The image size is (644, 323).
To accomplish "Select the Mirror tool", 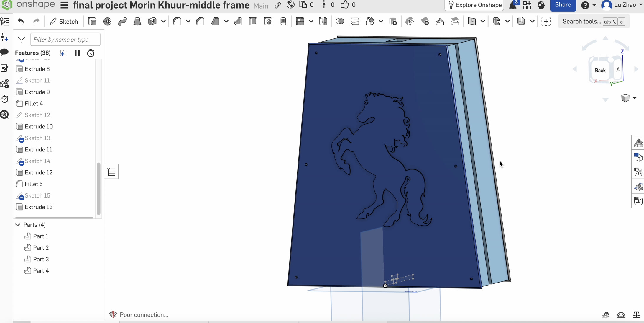I will tap(323, 21).
